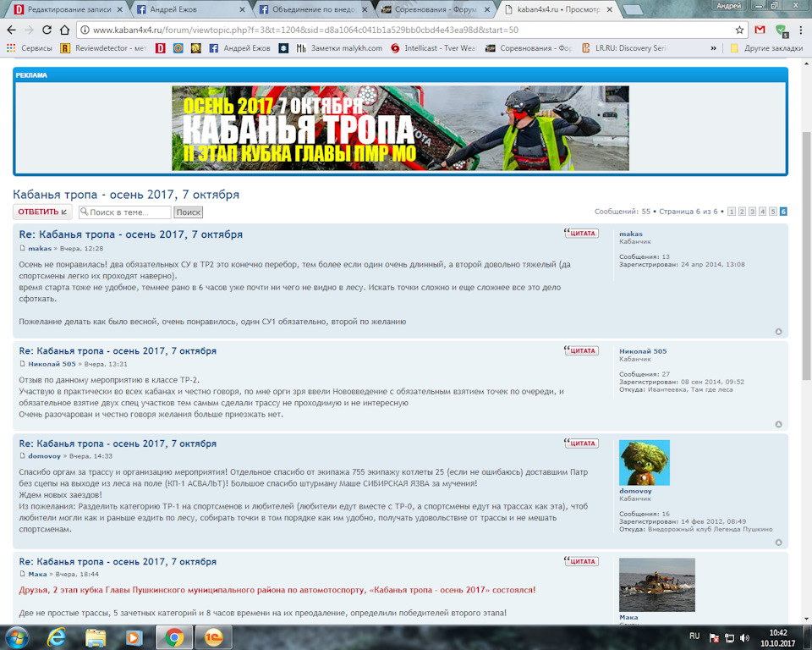Close the kaban4x4.ru tab

[610, 9]
